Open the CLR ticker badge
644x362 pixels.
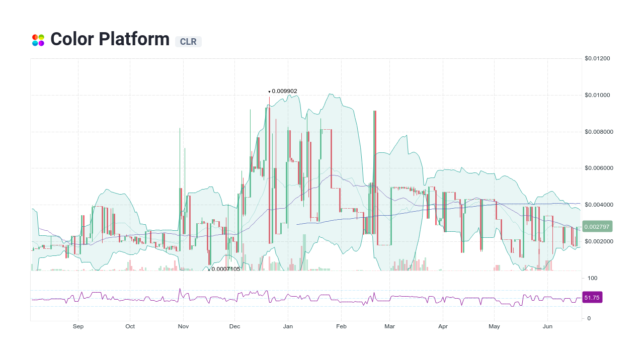pos(188,42)
